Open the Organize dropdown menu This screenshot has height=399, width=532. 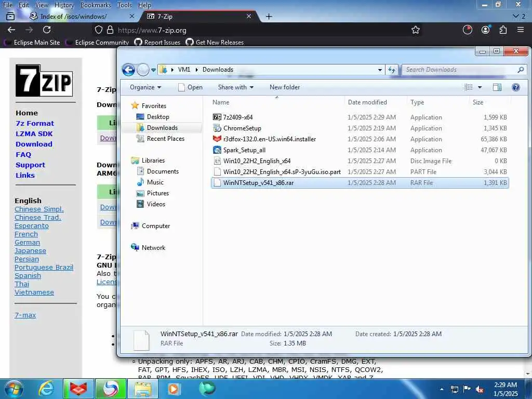coord(145,87)
